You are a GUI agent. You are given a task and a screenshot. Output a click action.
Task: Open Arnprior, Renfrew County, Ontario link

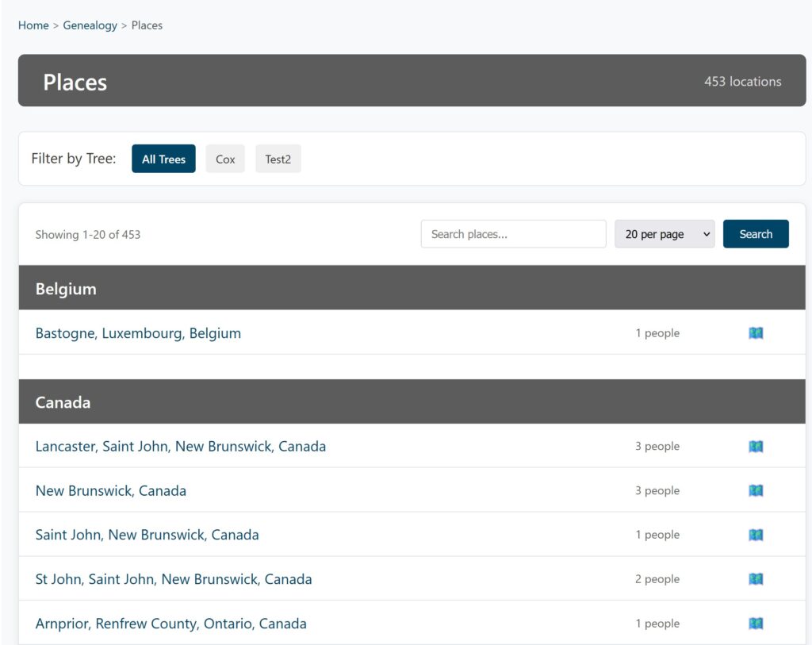(x=170, y=624)
